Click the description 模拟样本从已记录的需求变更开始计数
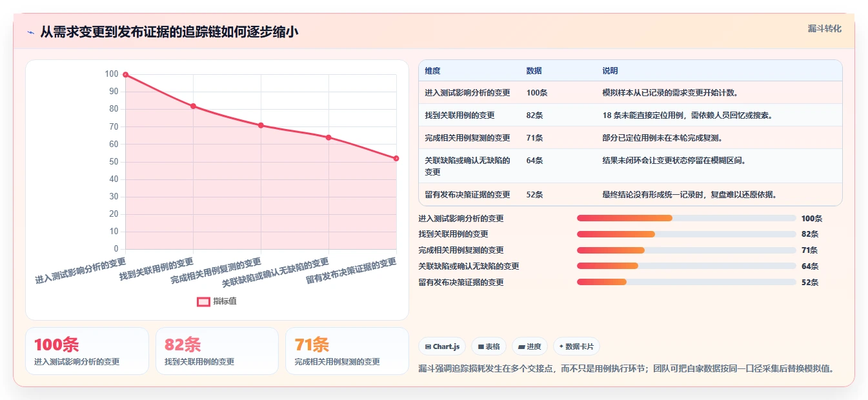The image size is (868, 400). click(x=670, y=92)
